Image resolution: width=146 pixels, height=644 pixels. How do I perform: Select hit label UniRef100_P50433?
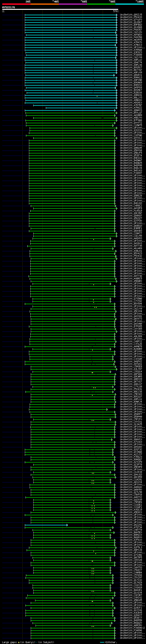pos(131,17)
